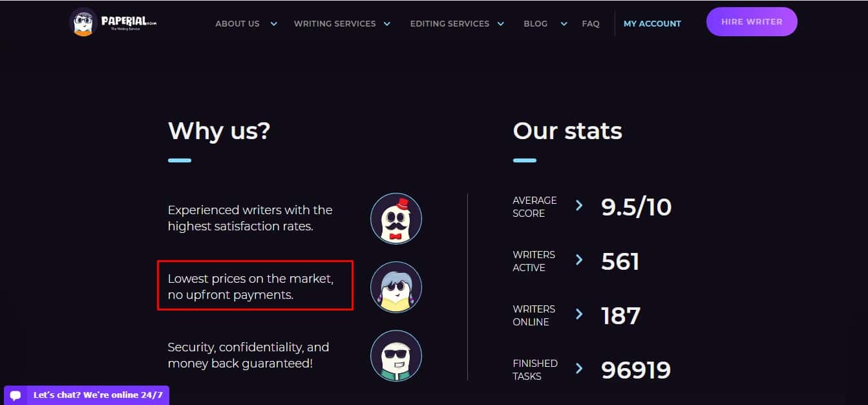Click the Paperial owl logo

click(x=83, y=22)
